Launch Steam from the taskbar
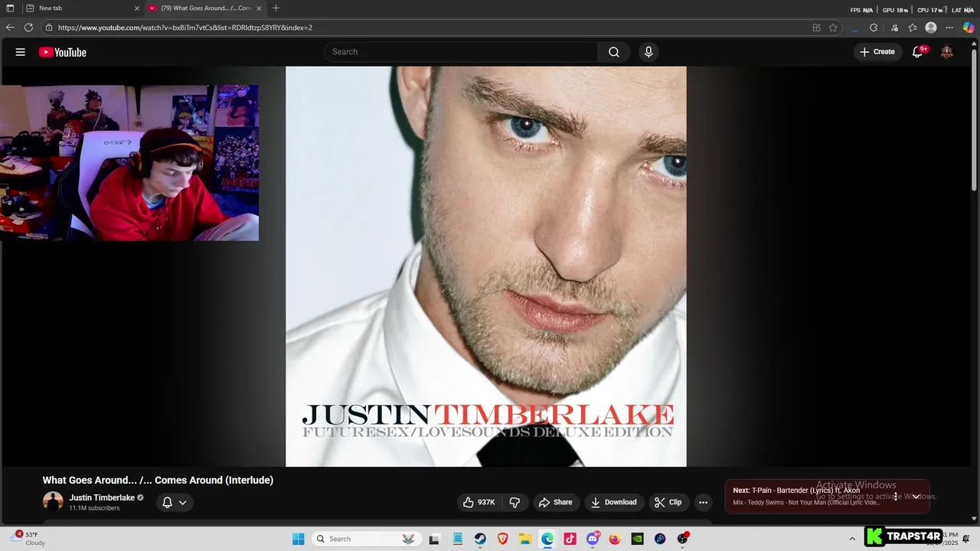The width and height of the screenshot is (980, 551). point(480,539)
